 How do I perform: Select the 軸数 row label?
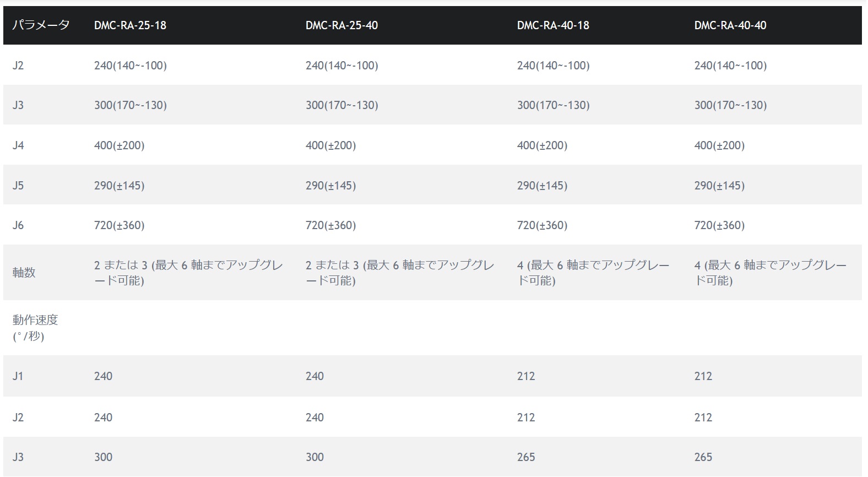point(24,273)
